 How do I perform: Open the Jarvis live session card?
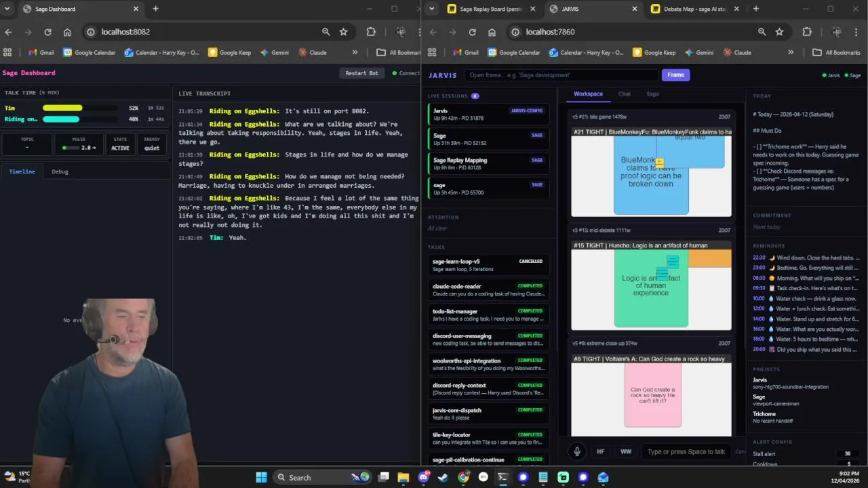(x=488, y=114)
